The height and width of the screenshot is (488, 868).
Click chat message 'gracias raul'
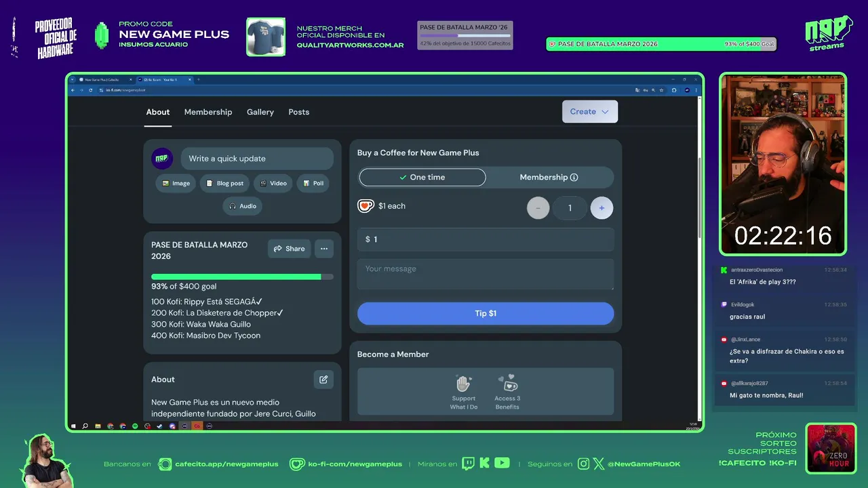(747, 317)
